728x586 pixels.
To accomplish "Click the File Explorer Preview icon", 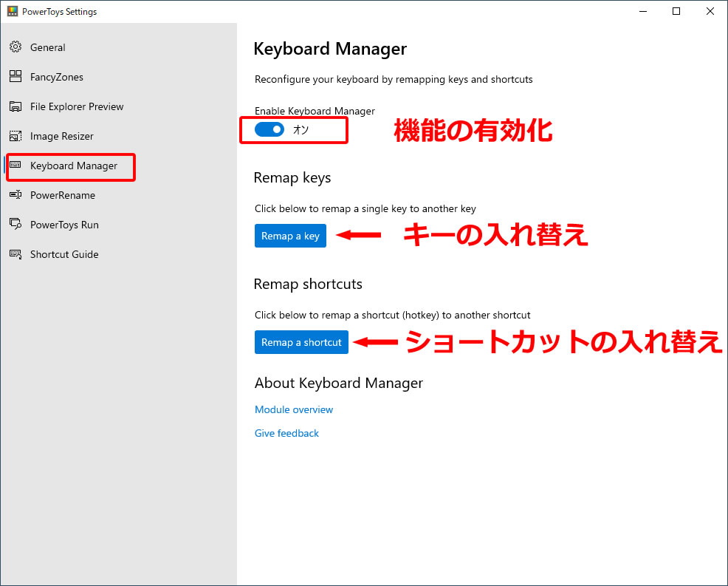I will (16, 106).
